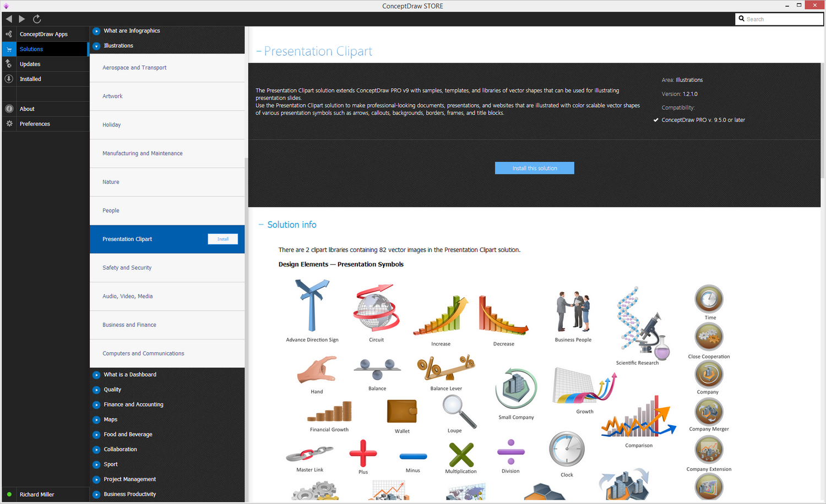Expand the Food and Beverage section
Image resolution: width=826 pixels, height=504 pixels.
tap(96, 434)
